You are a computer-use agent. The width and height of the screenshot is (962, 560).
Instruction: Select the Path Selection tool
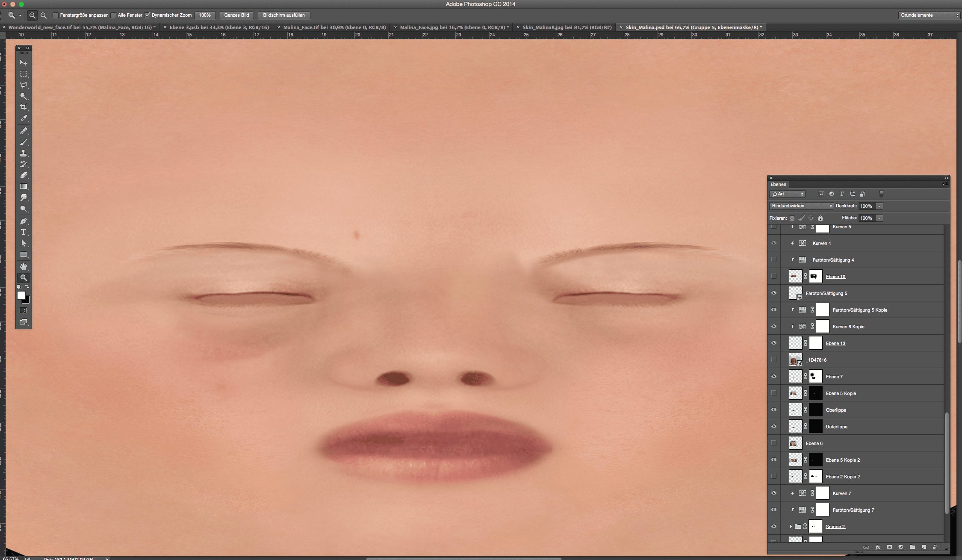(24, 243)
